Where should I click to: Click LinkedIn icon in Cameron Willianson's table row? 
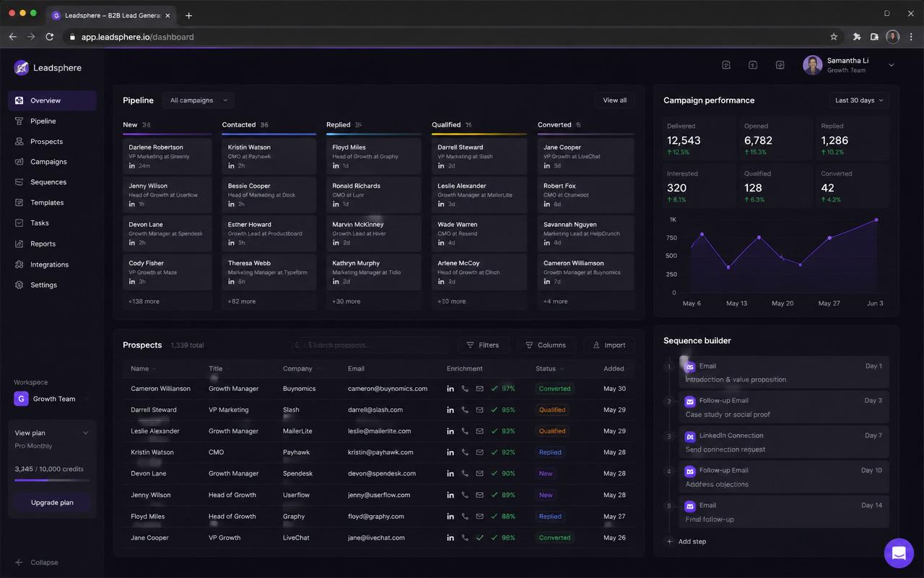(450, 389)
